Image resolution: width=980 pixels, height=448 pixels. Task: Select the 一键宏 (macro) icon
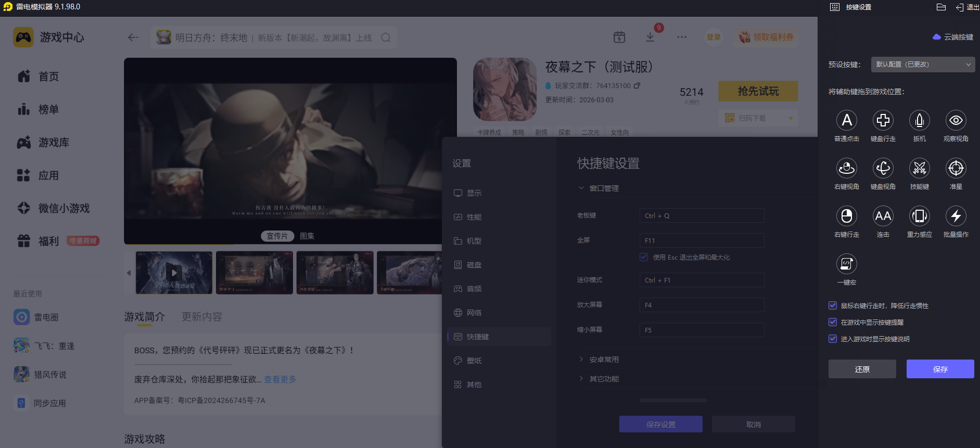pyautogui.click(x=847, y=264)
